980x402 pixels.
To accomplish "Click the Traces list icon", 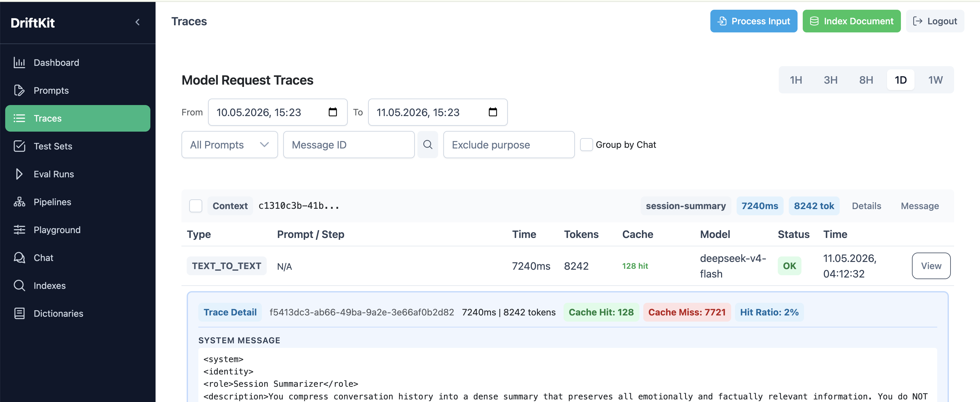I will pyautogui.click(x=19, y=118).
